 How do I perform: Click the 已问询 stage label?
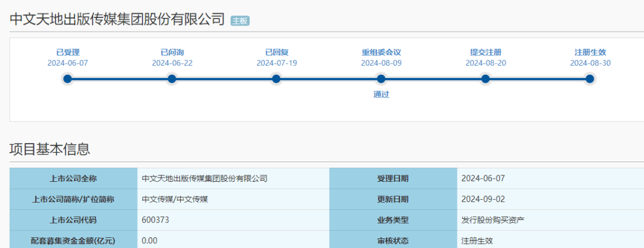click(172, 52)
